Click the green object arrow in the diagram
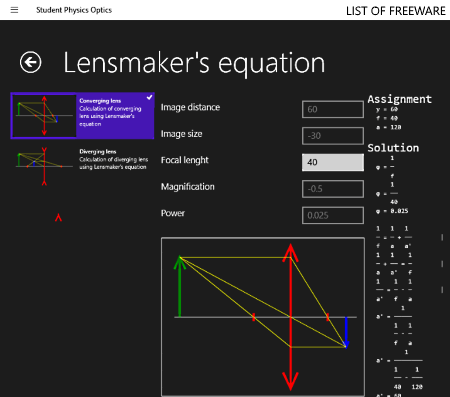This screenshot has width=450, height=397. coord(180,286)
